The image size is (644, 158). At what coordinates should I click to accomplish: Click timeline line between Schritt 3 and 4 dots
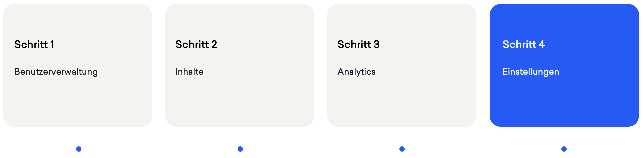coord(483,149)
